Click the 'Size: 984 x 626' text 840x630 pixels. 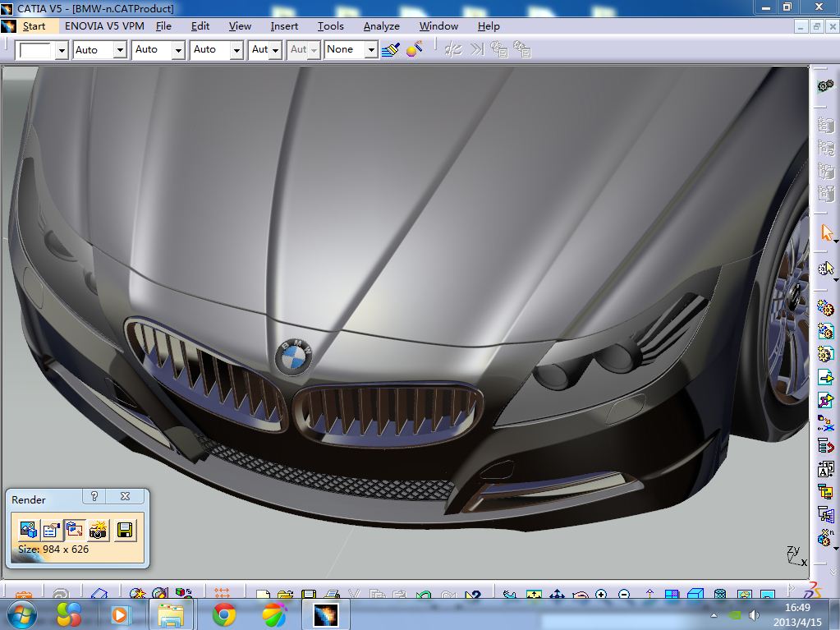click(x=53, y=550)
